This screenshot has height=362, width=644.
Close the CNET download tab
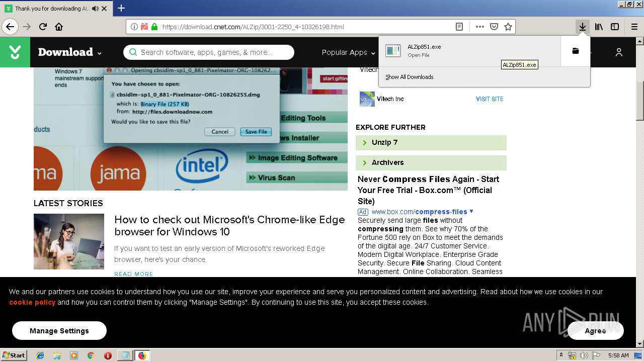point(104,9)
